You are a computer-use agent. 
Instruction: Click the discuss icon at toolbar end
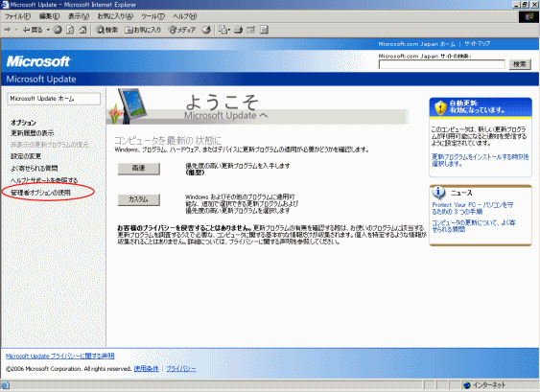point(264,30)
